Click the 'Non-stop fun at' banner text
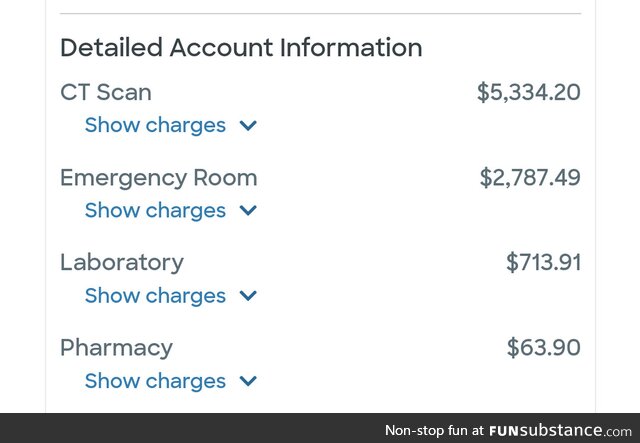This screenshot has height=443, width=640. pyautogui.click(x=434, y=430)
